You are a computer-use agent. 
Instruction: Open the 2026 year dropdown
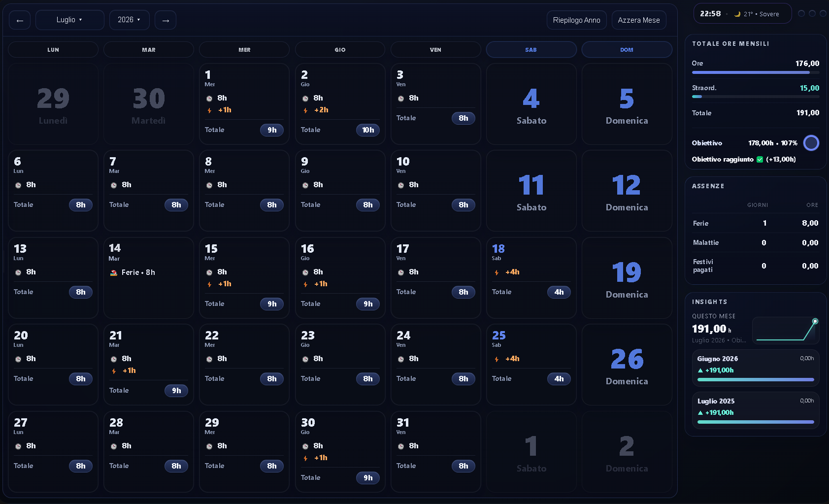pyautogui.click(x=129, y=20)
